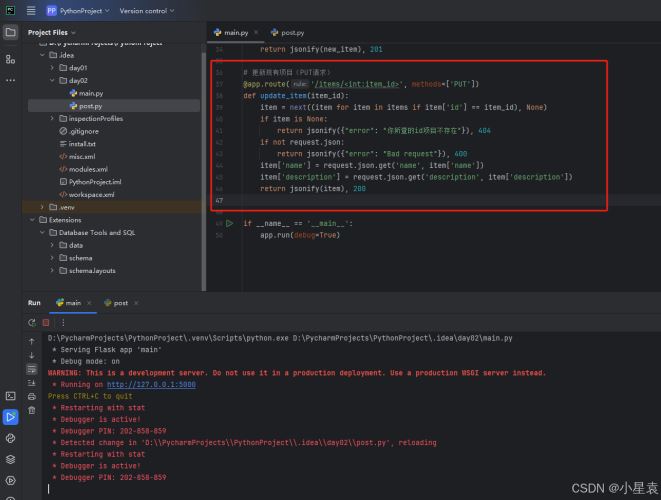Toggle the Run tool window button
Viewport: 661px width, 500px height.
10,417
